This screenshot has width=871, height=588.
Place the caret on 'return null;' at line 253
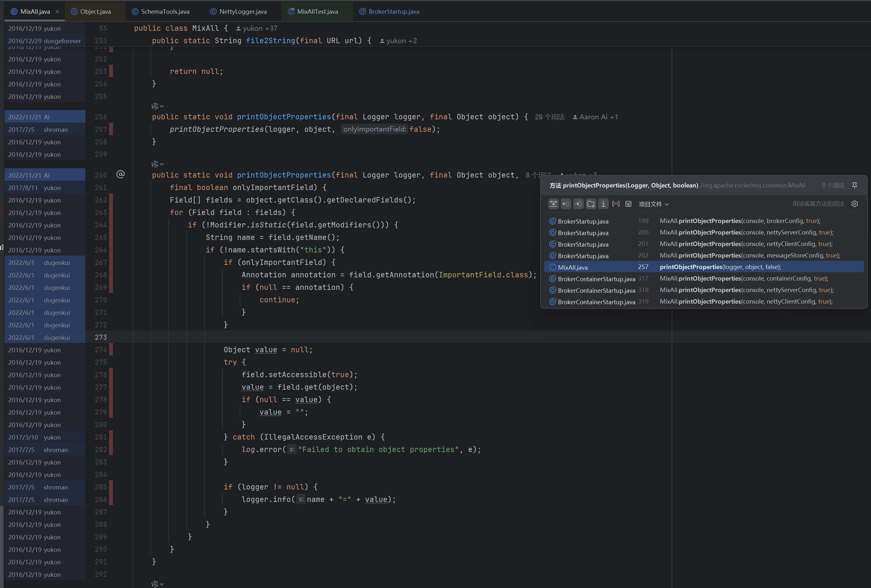click(196, 72)
